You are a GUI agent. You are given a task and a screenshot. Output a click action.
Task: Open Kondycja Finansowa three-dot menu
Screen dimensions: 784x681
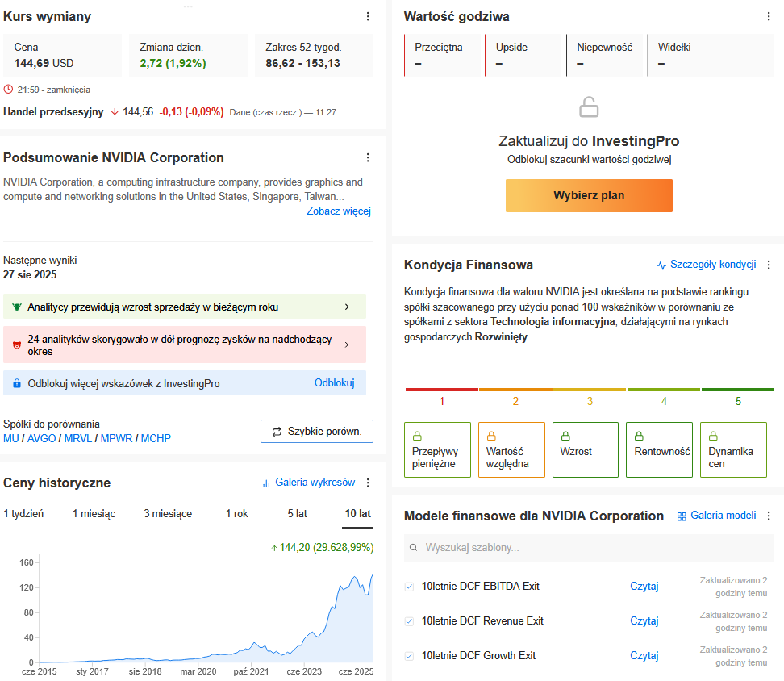769,265
